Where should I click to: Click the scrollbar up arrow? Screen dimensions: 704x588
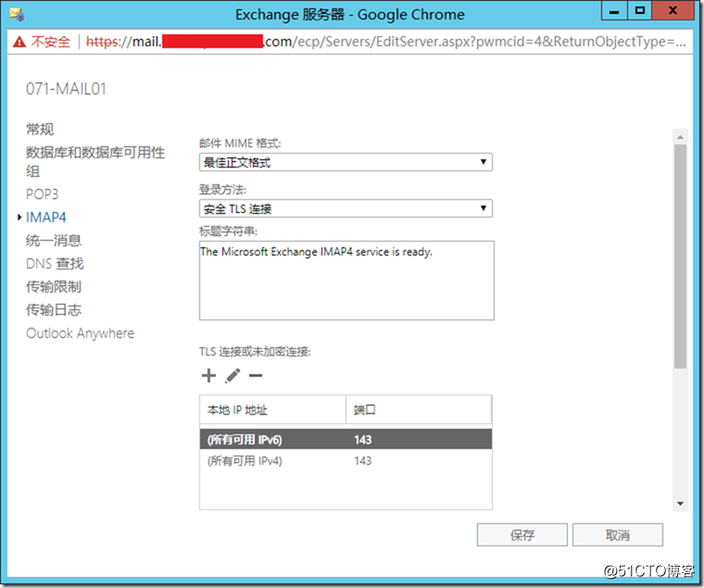(x=680, y=137)
